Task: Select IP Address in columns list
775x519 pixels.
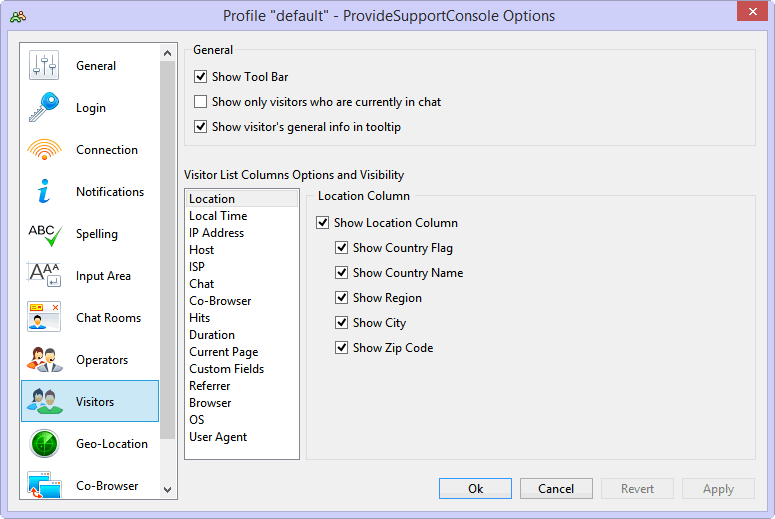Action: click(x=242, y=233)
